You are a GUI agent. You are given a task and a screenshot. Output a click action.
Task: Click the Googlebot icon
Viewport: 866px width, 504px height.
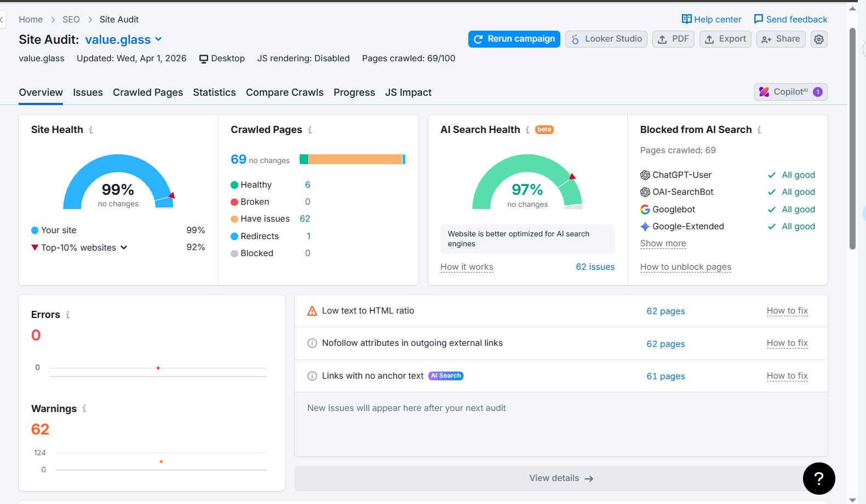645,210
